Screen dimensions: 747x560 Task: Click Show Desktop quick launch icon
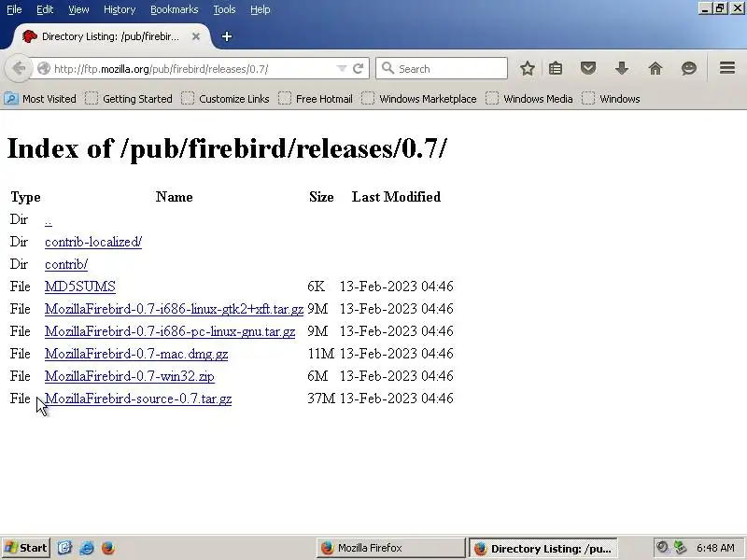[64, 548]
